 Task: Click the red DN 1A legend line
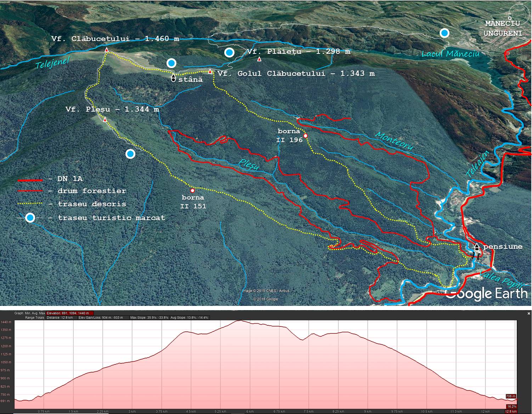pyautogui.click(x=30, y=180)
